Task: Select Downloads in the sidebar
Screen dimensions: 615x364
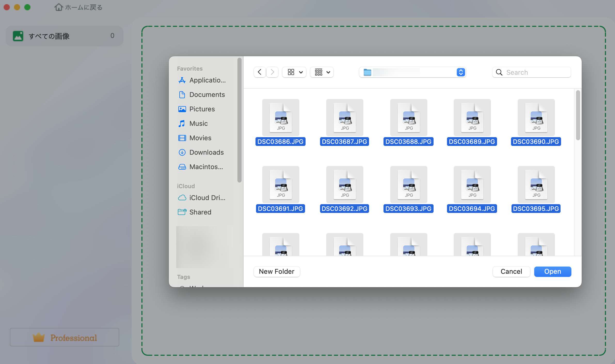Action: pos(206,152)
